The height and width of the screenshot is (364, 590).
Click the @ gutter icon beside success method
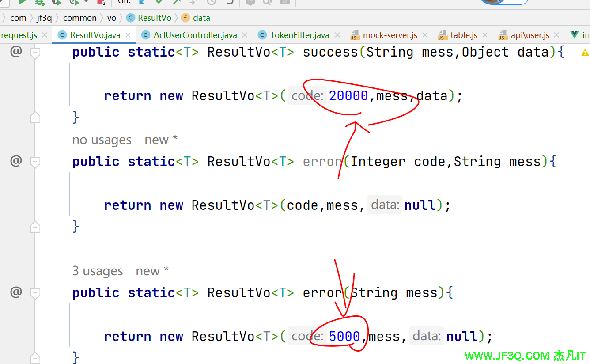click(x=16, y=52)
